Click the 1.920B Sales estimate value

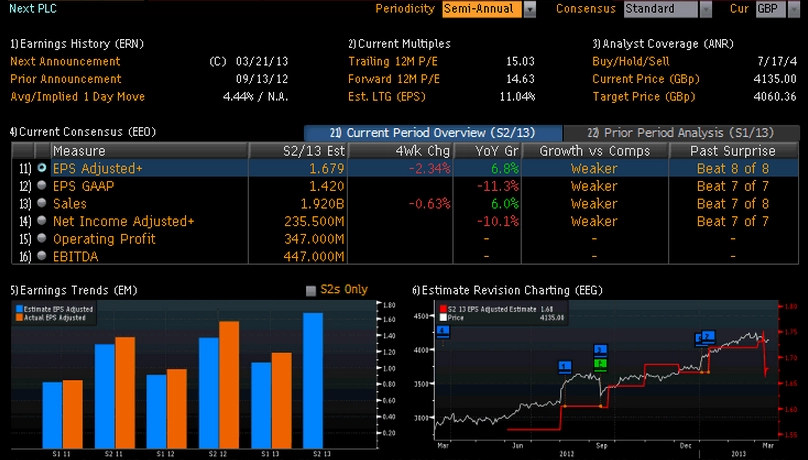click(x=322, y=203)
